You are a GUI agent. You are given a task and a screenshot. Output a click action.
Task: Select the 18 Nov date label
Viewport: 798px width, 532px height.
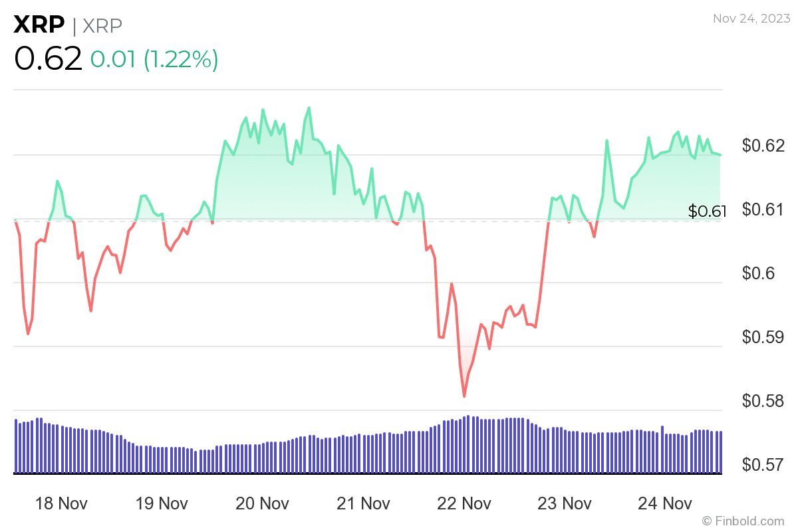(x=61, y=503)
